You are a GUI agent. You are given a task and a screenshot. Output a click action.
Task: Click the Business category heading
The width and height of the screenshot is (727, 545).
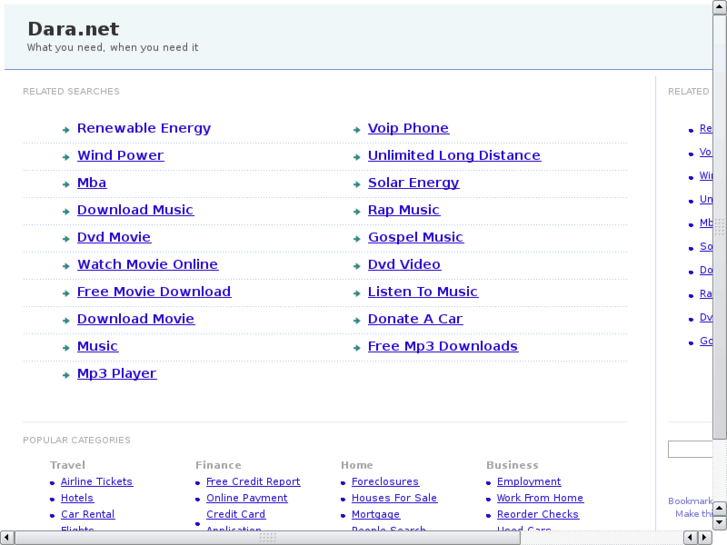coord(512,465)
